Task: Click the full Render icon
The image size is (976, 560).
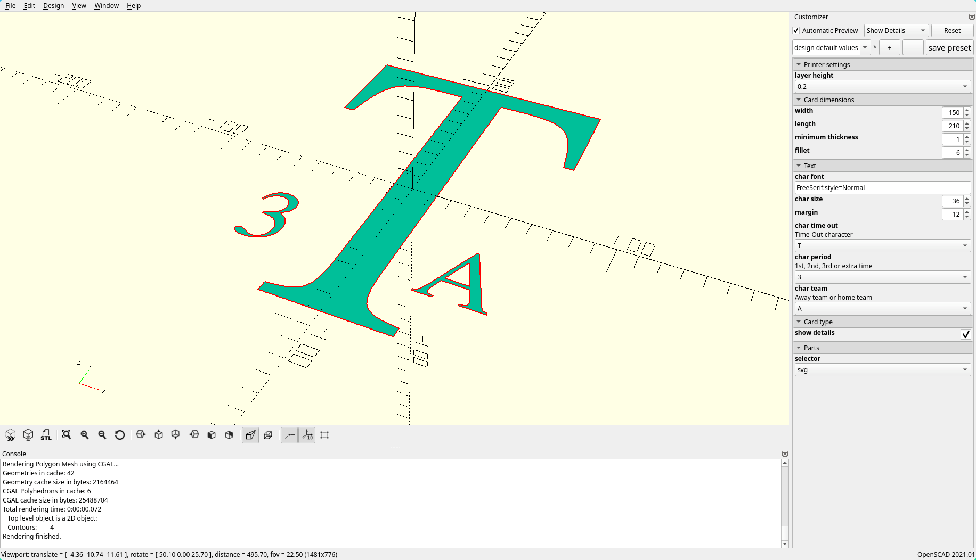Action: click(x=28, y=435)
